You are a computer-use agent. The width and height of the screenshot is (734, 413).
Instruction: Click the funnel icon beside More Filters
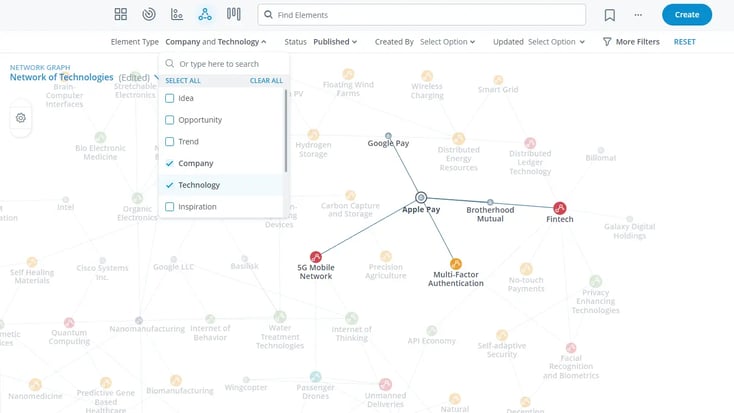coord(607,42)
